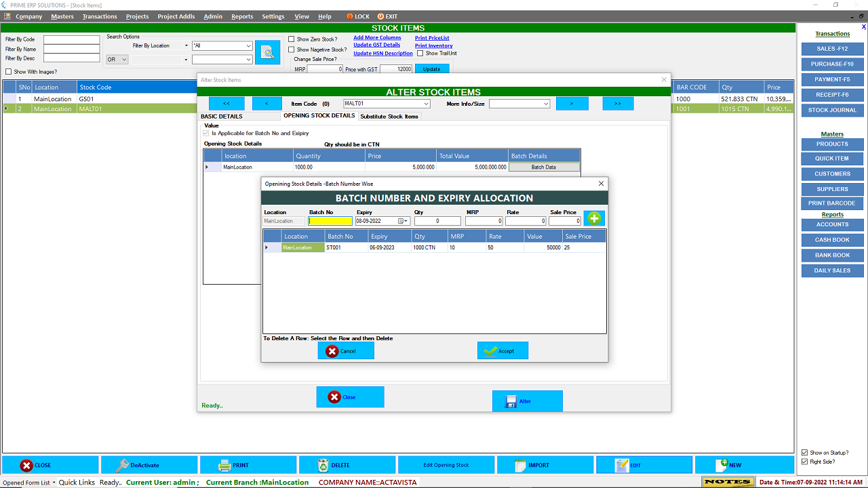Viewport: 868px width, 488px height.
Task: Click the search magnifier icon button
Action: point(268,52)
